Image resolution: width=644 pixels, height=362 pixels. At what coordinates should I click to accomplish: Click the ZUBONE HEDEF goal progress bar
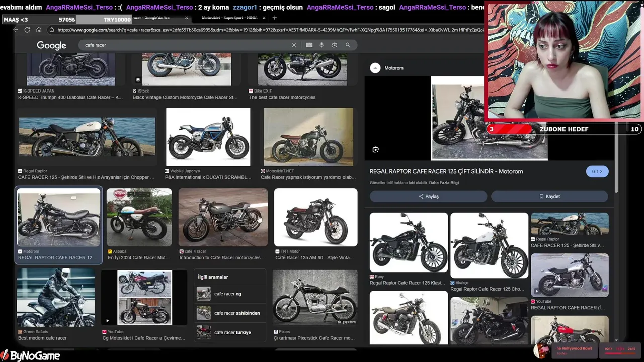[x=563, y=129]
